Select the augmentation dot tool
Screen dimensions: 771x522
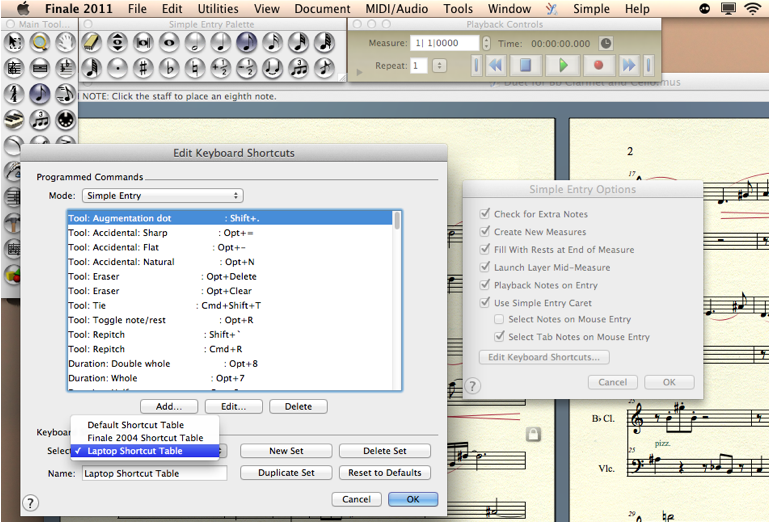[x=117, y=68]
